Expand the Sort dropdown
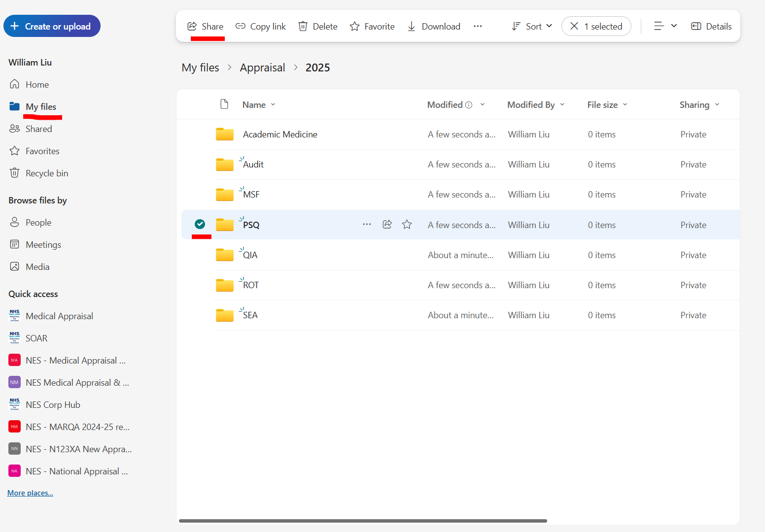 [x=532, y=27]
